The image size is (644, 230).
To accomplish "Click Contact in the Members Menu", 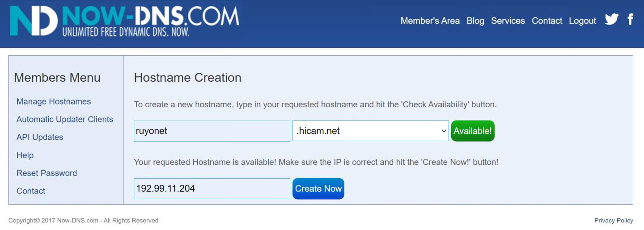I will pos(31,191).
